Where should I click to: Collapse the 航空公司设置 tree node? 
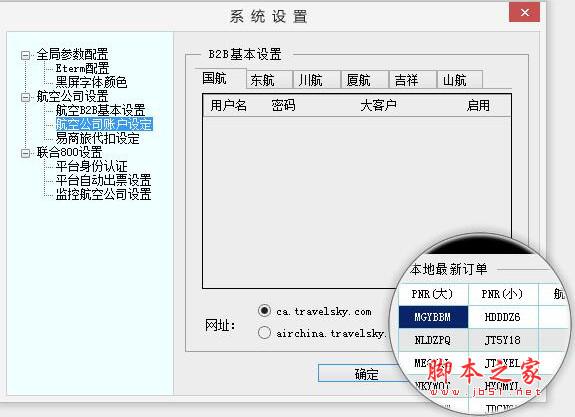[25, 98]
